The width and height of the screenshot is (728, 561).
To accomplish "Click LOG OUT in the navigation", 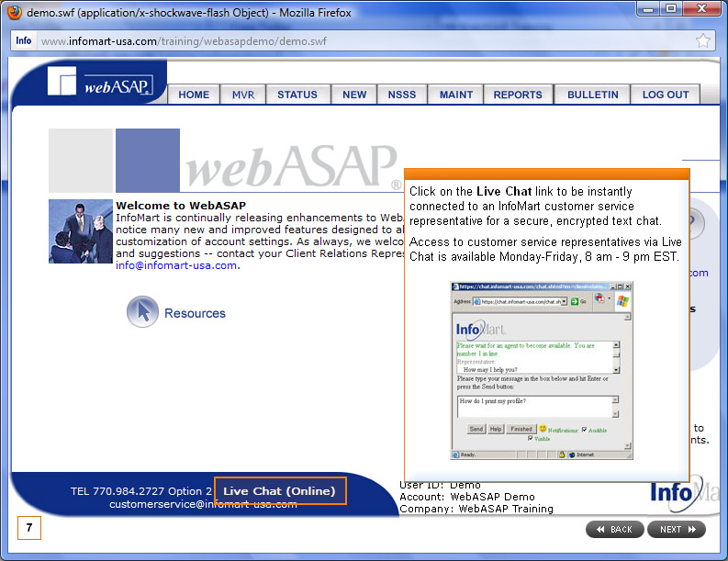I will click(666, 95).
